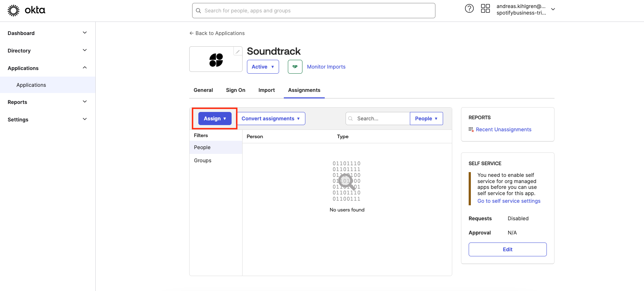The width and height of the screenshot is (644, 291).
Task: Open the Recent Unassignments link
Action: [503, 129]
